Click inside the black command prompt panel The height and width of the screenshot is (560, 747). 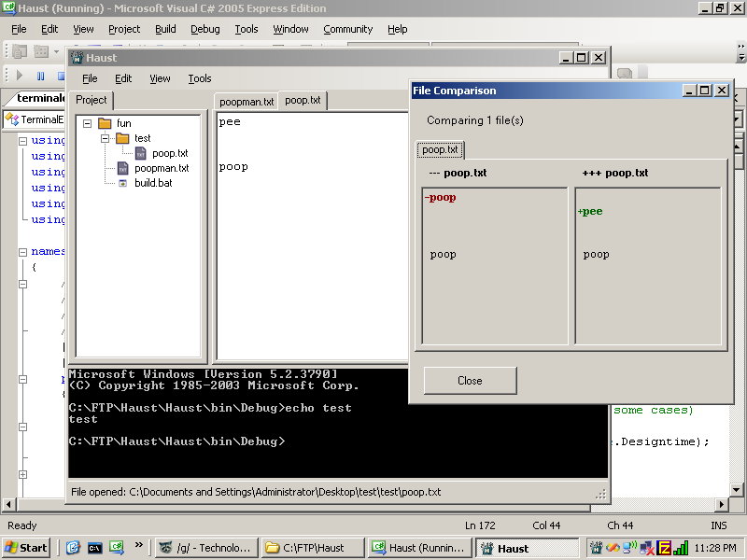338,423
